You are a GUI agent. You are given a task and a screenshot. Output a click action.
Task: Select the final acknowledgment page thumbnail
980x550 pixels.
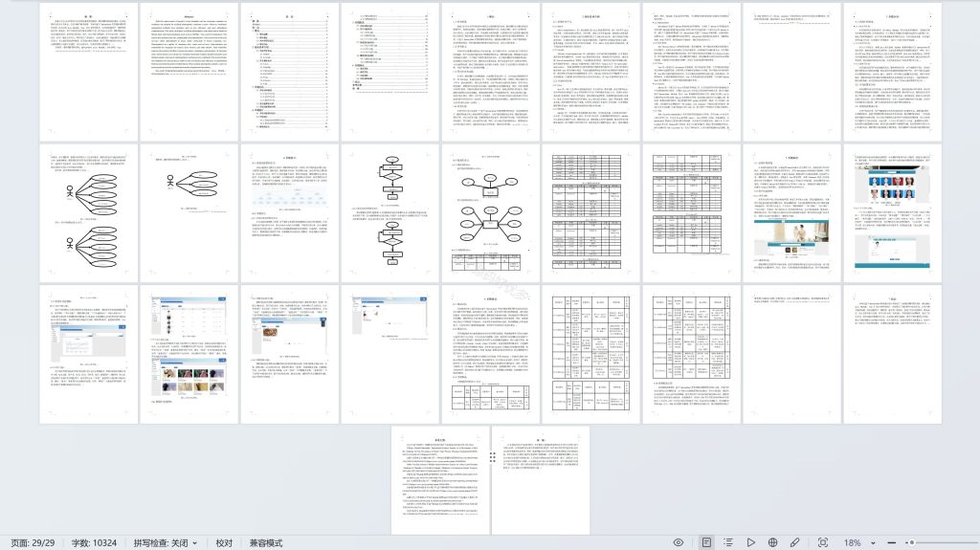click(541, 480)
